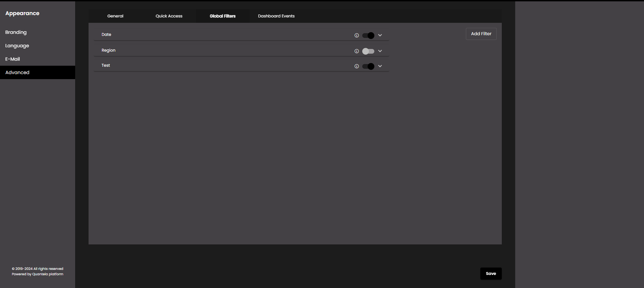Save the global filter settings
Viewport: 644px width, 288px height.
491,274
